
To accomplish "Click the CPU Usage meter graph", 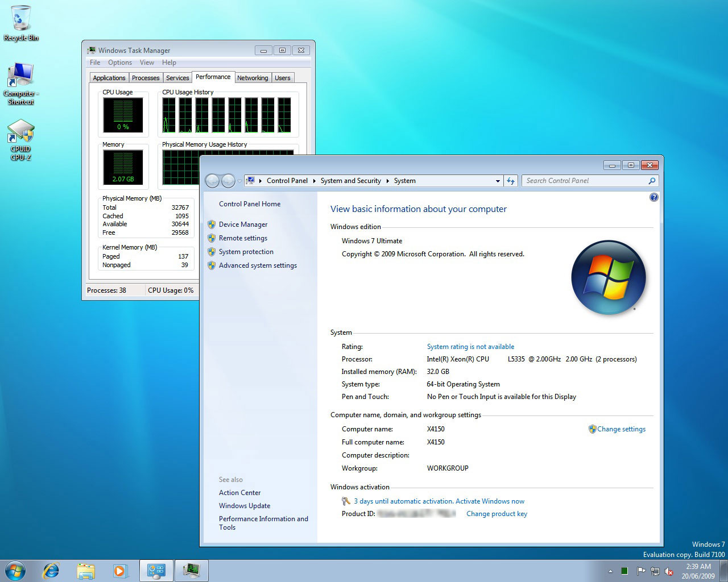I will click(123, 115).
